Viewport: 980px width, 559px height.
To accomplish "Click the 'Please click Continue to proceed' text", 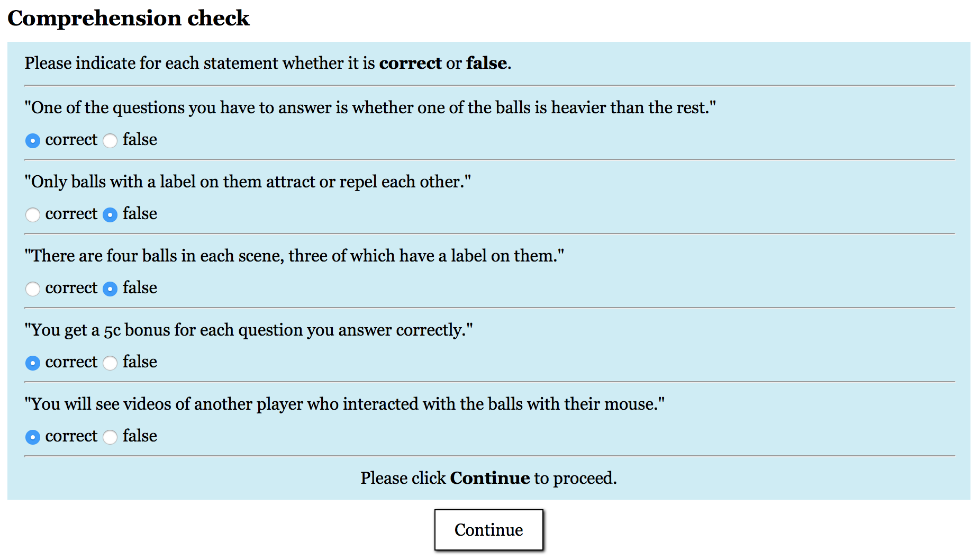I will point(489,478).
